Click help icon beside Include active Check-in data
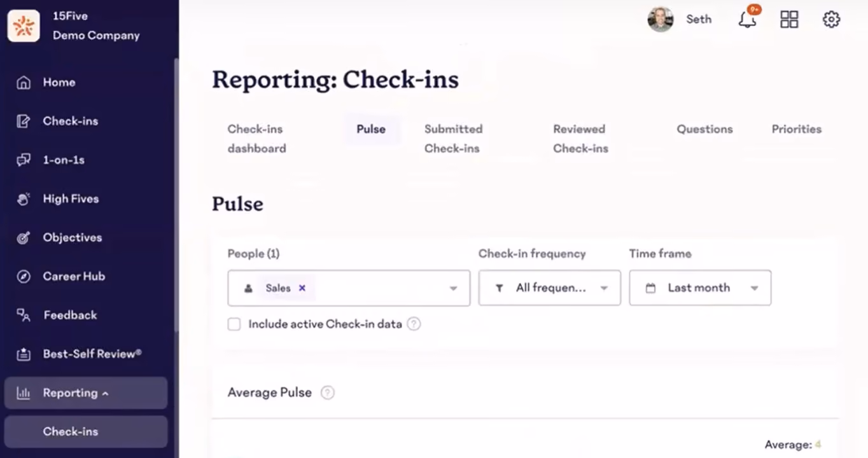 tap(414, 324)
